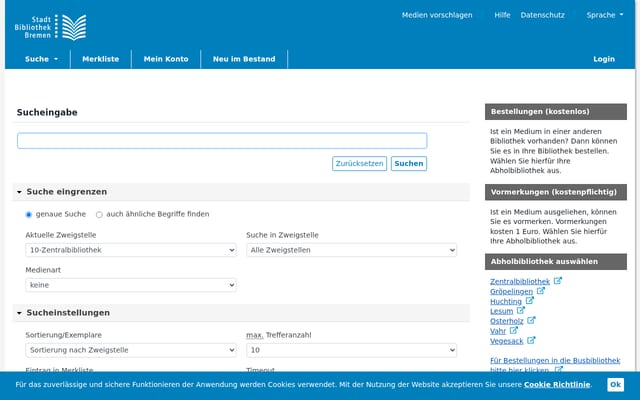Click the Zurücksetzen button
This screenshot has width=640, height=400.
(359, 163)
